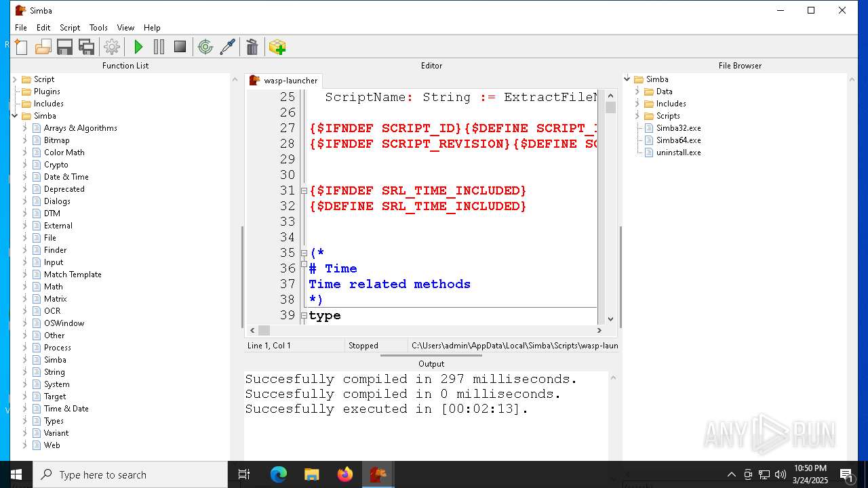Select target window with crosshair icon
868x488 pixels.
205,47
